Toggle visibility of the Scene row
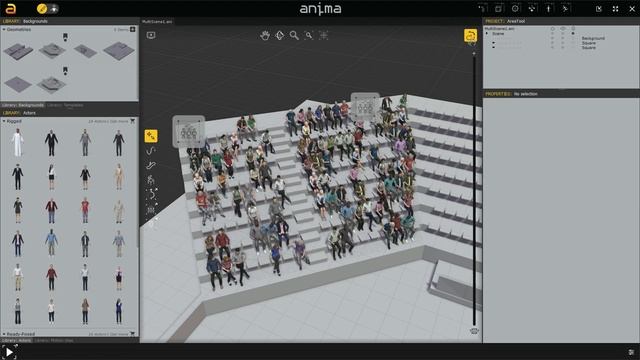The height and width of the screenshot is (360, 640). click(562, 33)
